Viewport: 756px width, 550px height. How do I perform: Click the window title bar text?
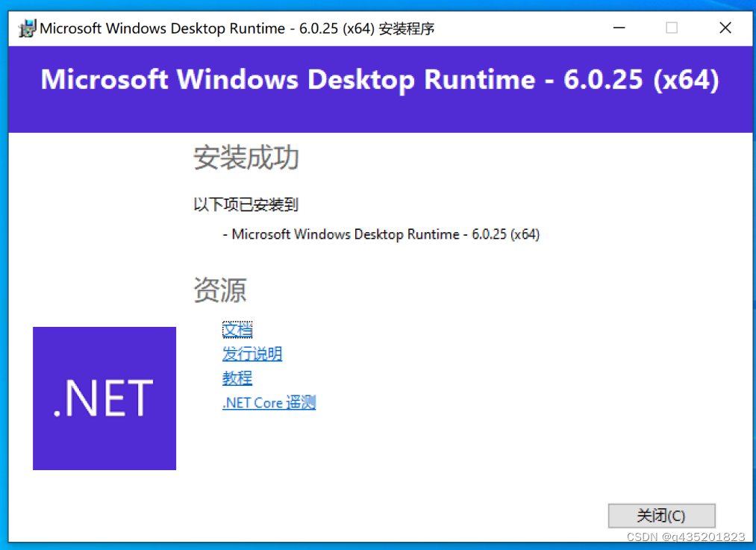pyautogui.click(x=237, y=28)
